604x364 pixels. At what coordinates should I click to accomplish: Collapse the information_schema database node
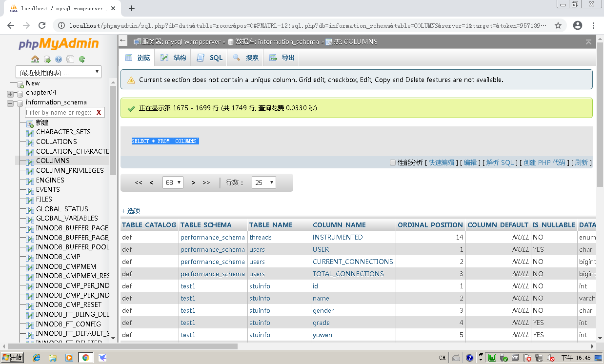coord(10,103)
